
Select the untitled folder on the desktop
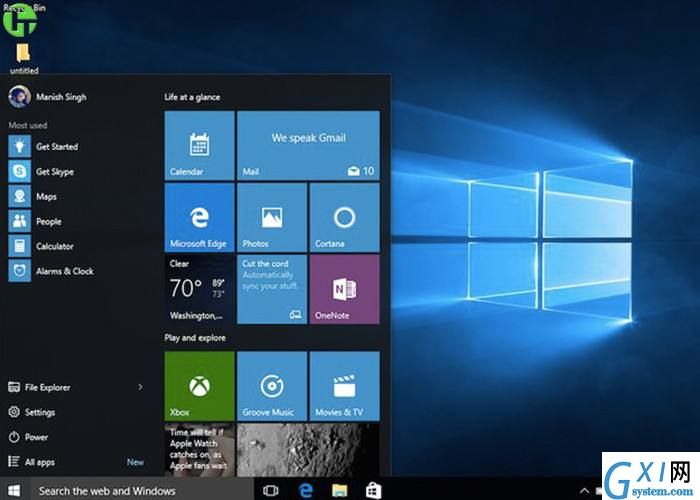[24, 58]
